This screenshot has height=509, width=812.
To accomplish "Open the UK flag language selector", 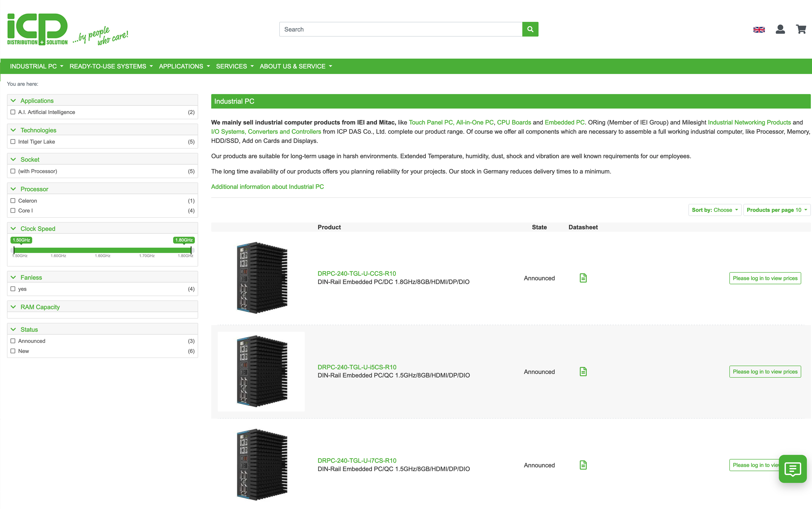I will coord(759,30).
